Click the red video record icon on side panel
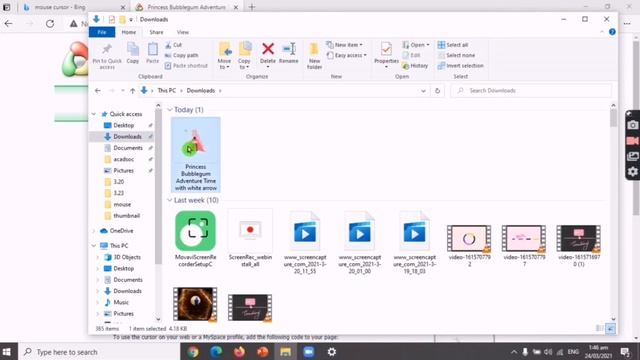This screenshot has height=360, width=640. point(632,141)
